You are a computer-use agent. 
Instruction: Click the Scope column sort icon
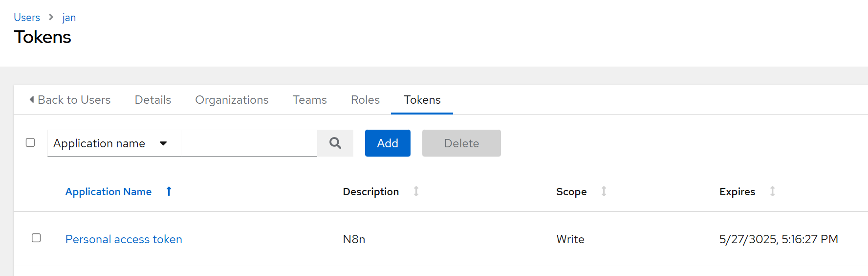(604, 191)
